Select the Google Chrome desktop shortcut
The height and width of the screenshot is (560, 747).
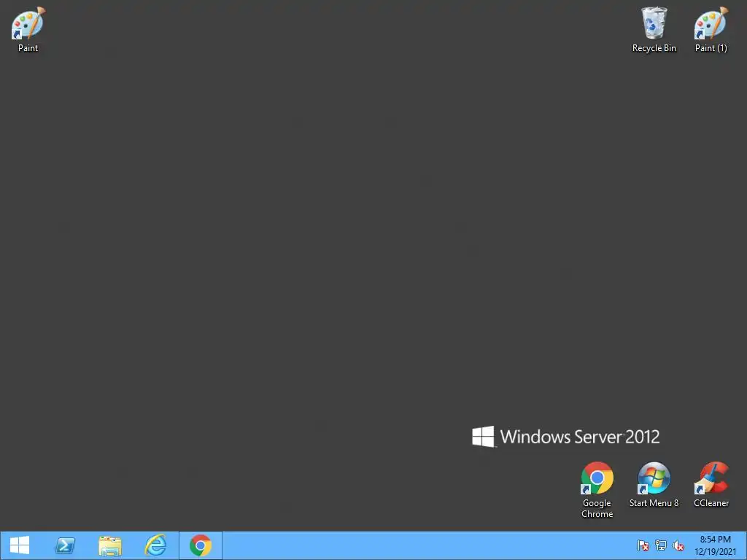(x=597, y=489)
